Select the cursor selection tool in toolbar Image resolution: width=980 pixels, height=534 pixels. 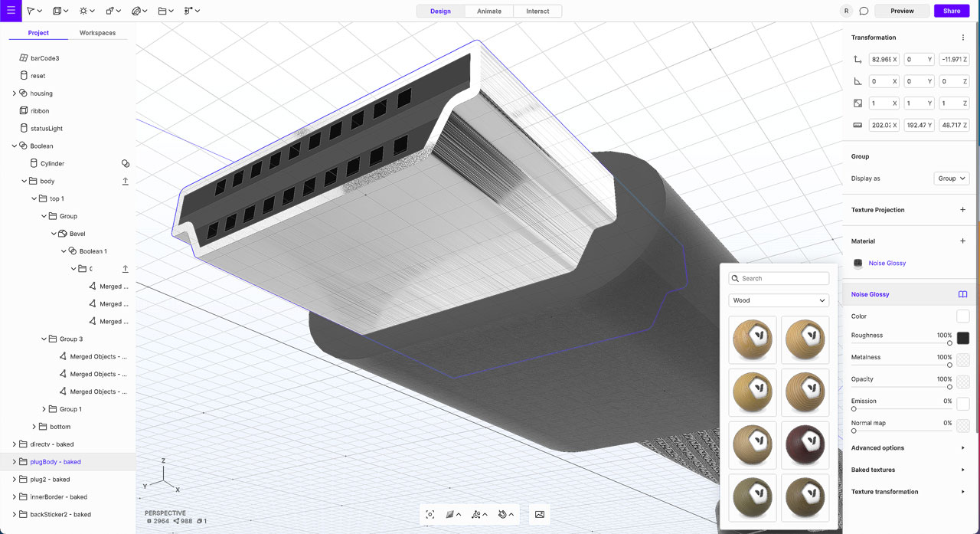coord(31,11)
